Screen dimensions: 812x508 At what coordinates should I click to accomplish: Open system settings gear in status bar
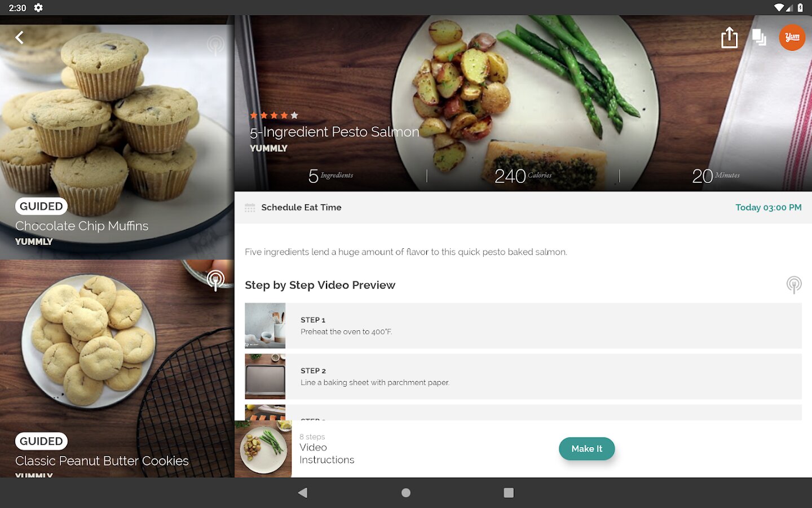(38, 8)
